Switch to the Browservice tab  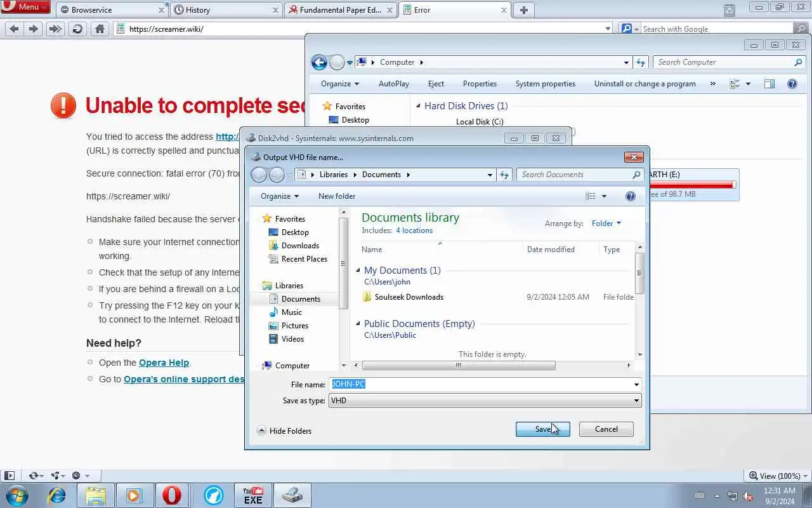[112, 10]
